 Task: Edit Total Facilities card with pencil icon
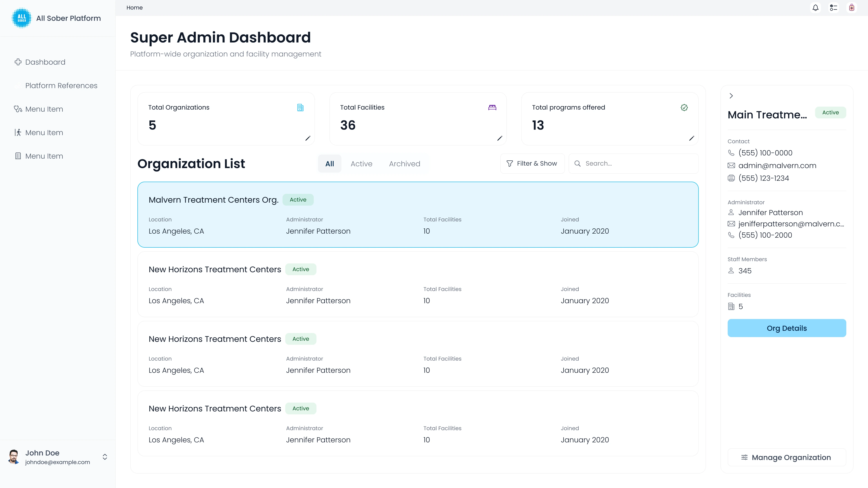pos(500,138)
